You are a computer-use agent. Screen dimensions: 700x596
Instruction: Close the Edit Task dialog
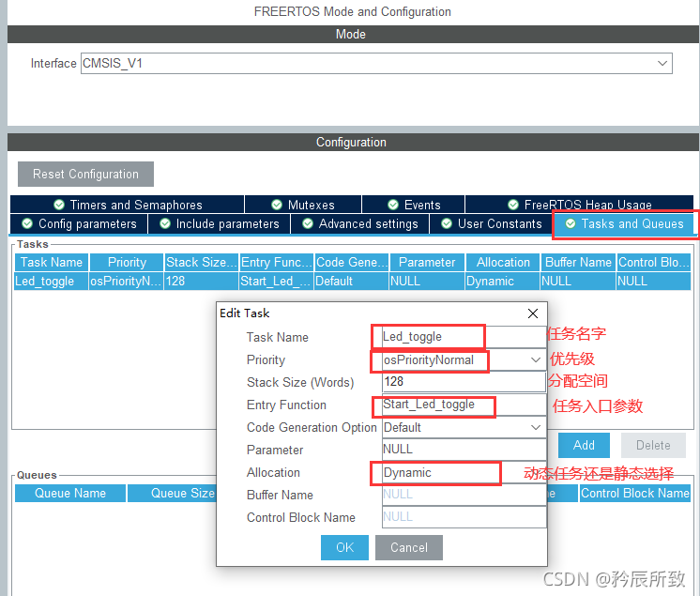click(x=533, y=313)
